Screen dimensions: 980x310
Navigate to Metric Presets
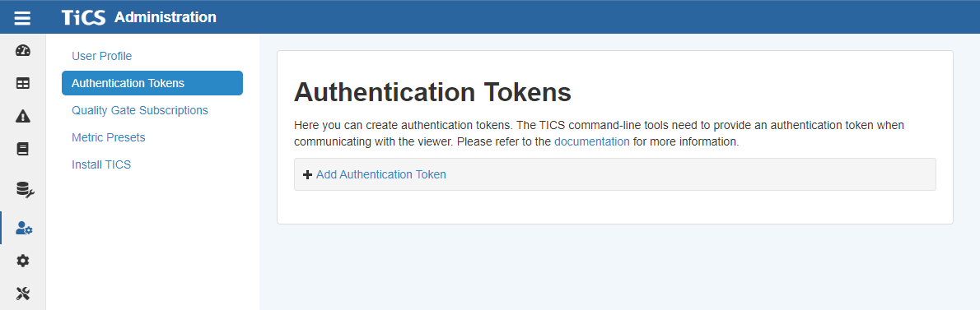click(x=109, y=137)
